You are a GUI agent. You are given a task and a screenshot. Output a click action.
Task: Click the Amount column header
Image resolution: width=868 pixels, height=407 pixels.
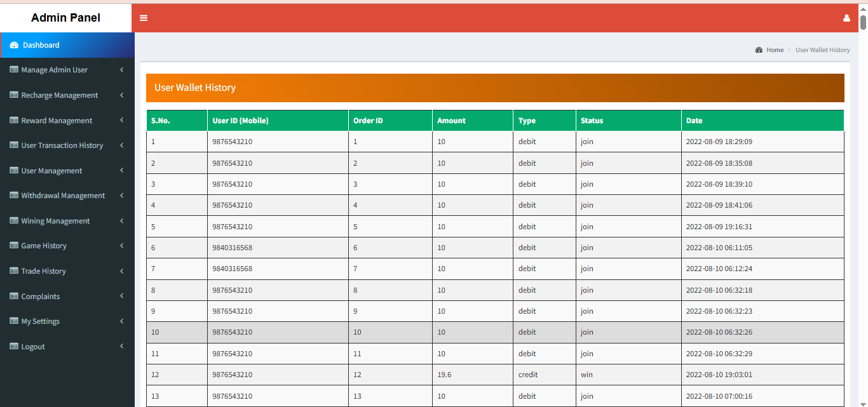click(x=451, y=121)
